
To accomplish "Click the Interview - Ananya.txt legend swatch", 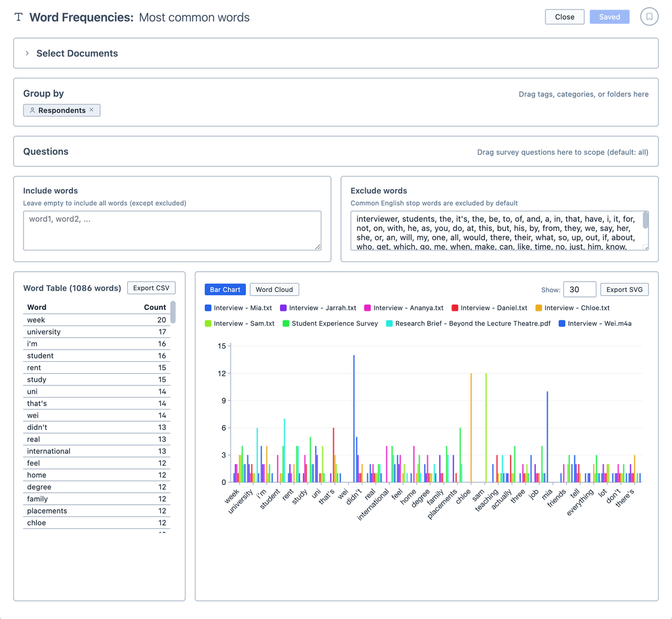I will (x=368, y=308).
